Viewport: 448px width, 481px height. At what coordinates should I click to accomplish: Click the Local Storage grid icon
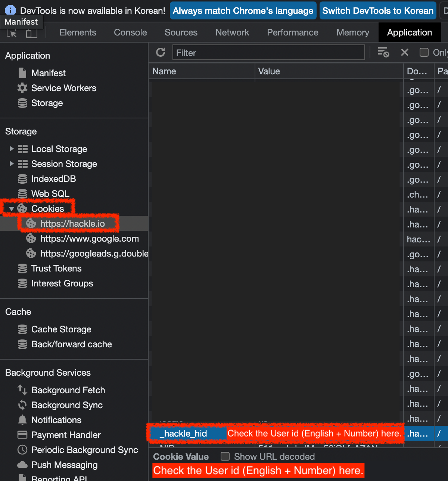[23, 149]
